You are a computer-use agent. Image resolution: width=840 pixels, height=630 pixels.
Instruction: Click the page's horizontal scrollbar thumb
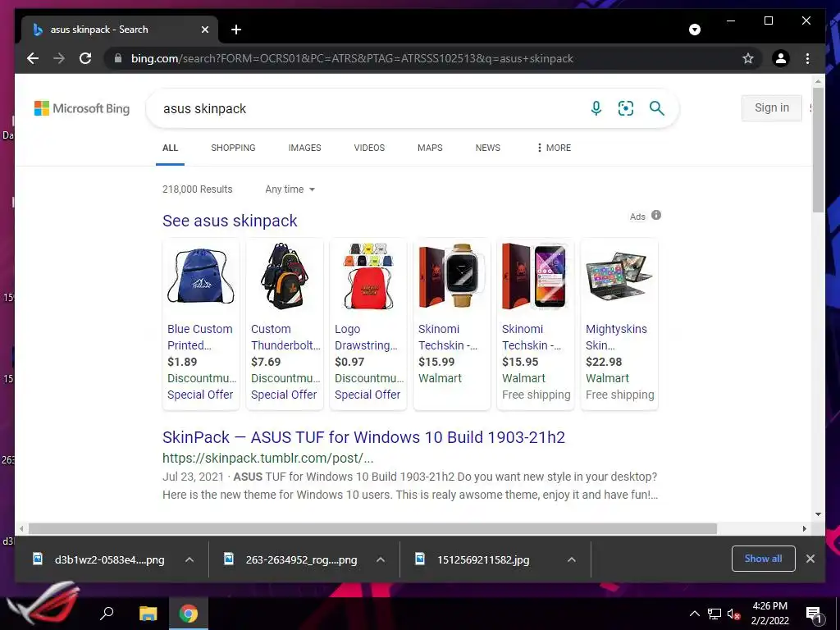point(372,528)
